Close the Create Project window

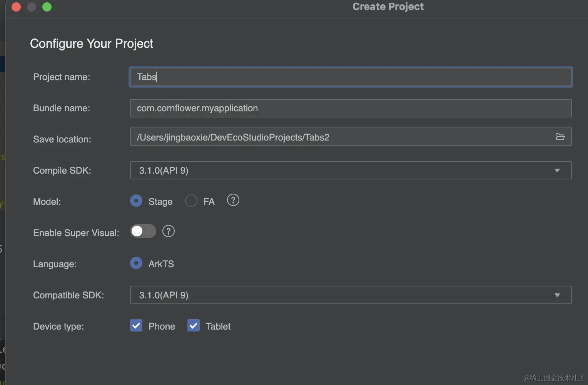[x=16, y=7]
